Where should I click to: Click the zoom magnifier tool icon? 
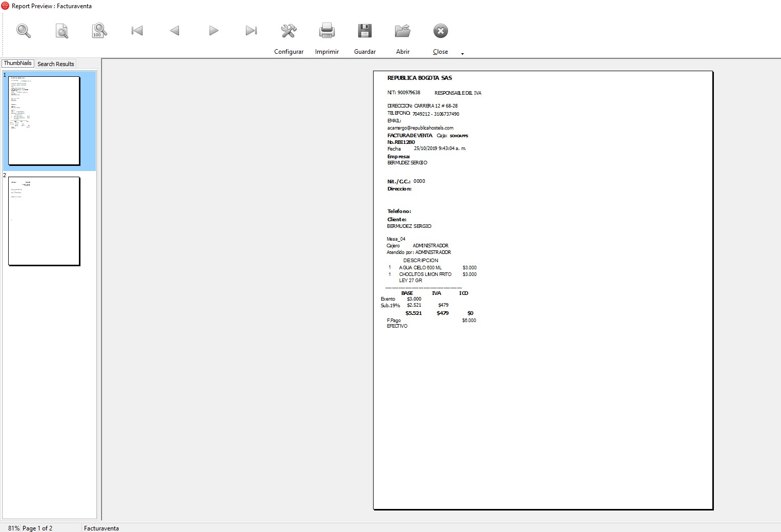point(24,31)
